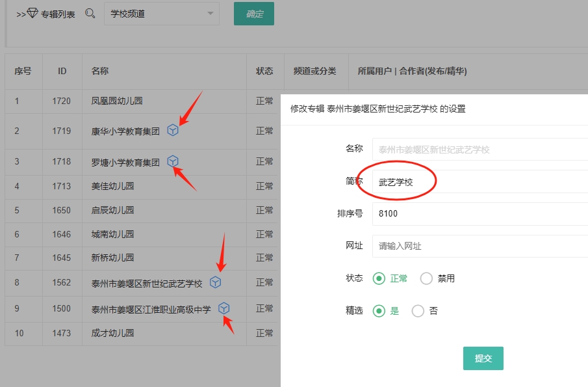Click row name 城南幼儿园
The height and width of the screenshot is (387, 588).
(112, 234)
